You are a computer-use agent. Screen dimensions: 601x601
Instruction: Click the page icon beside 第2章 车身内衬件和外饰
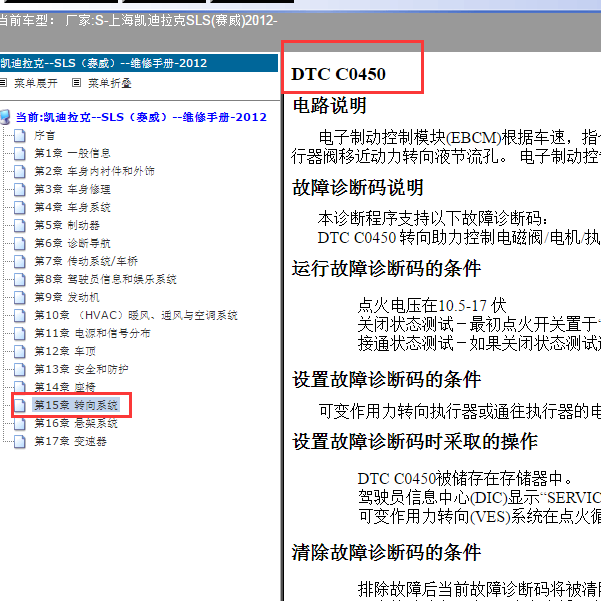pos(20,171)
